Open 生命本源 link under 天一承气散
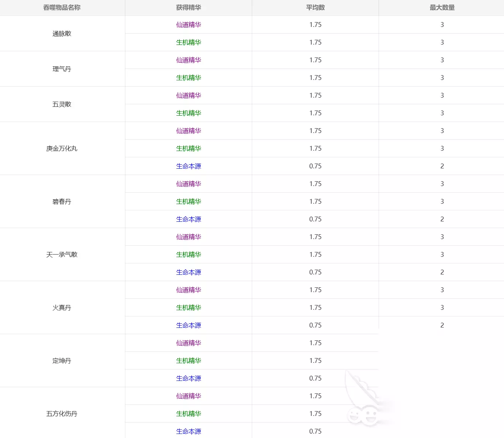Viewport: 504px width, 438px height. (188, 272)
